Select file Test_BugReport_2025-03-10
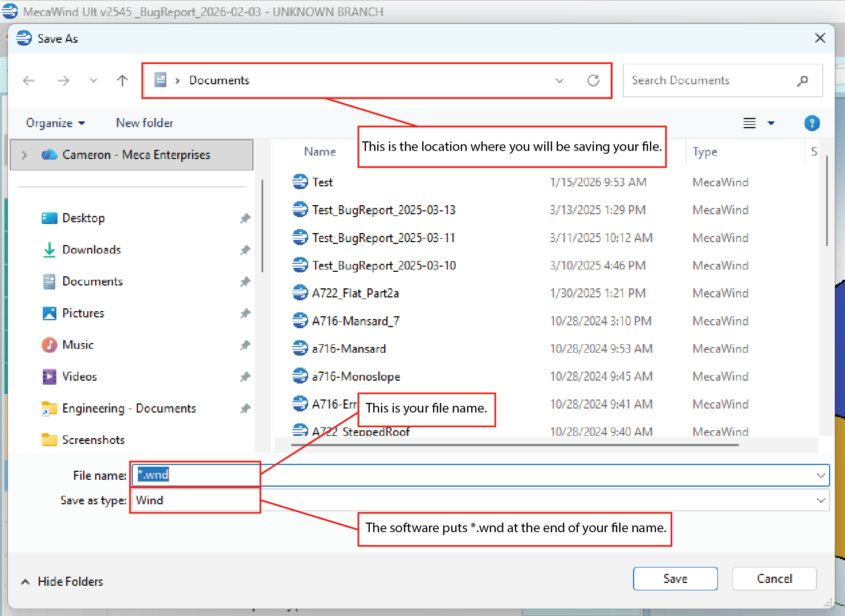Viewport: 845px width, 616px height. [383, 266]
